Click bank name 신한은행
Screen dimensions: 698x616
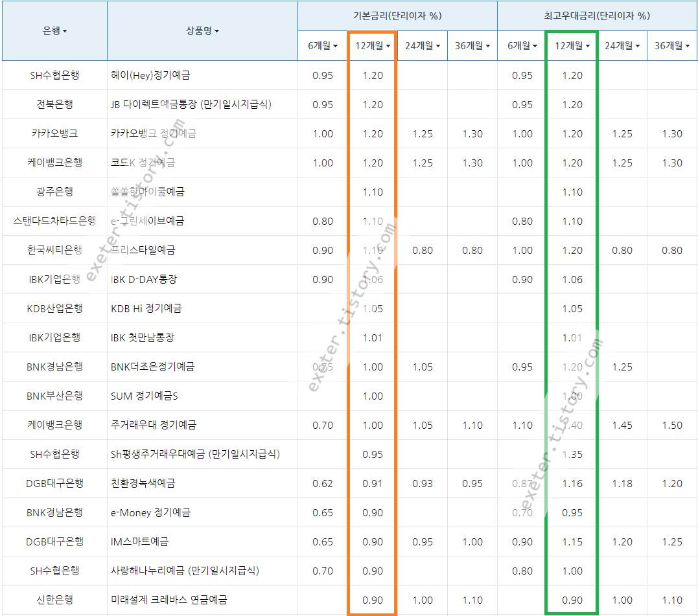(54, 600)
